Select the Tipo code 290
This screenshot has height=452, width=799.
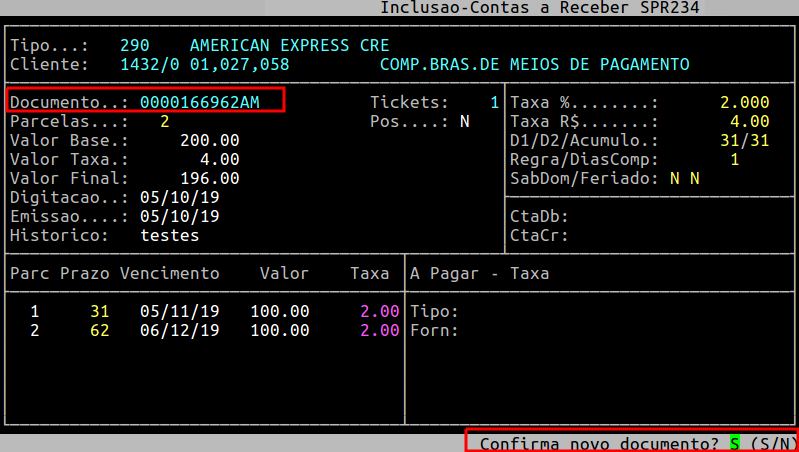coord(134,46)
